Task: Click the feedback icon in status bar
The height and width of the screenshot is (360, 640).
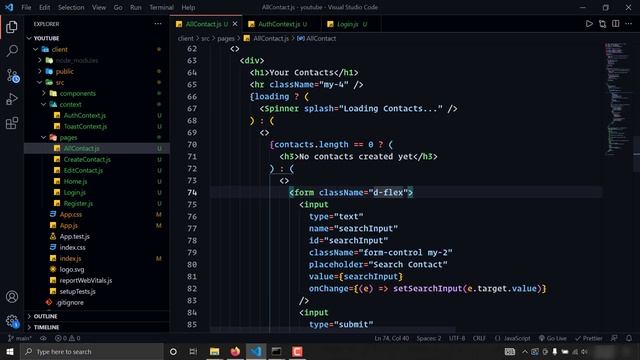Action: click(x=614, y=338)
